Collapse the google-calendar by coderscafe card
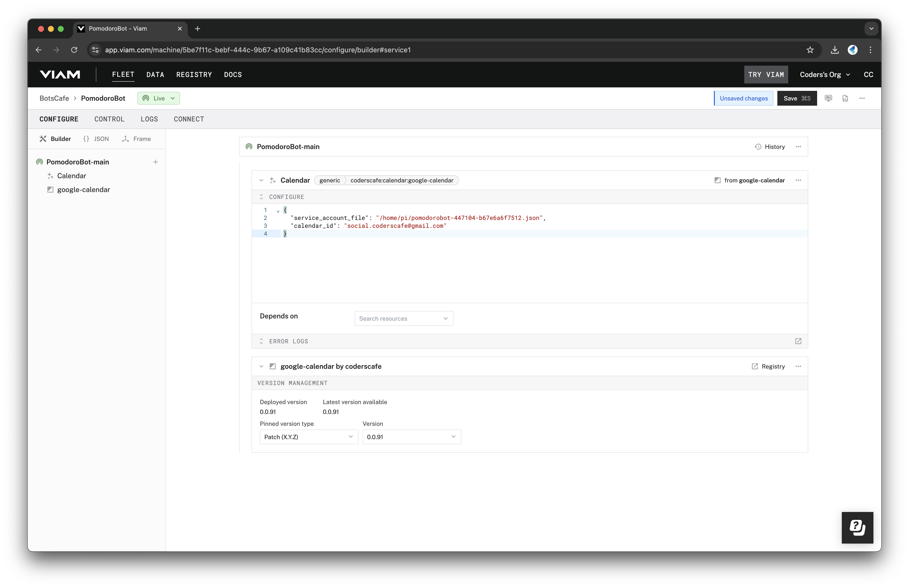909x588 pixels. [261, 366]
